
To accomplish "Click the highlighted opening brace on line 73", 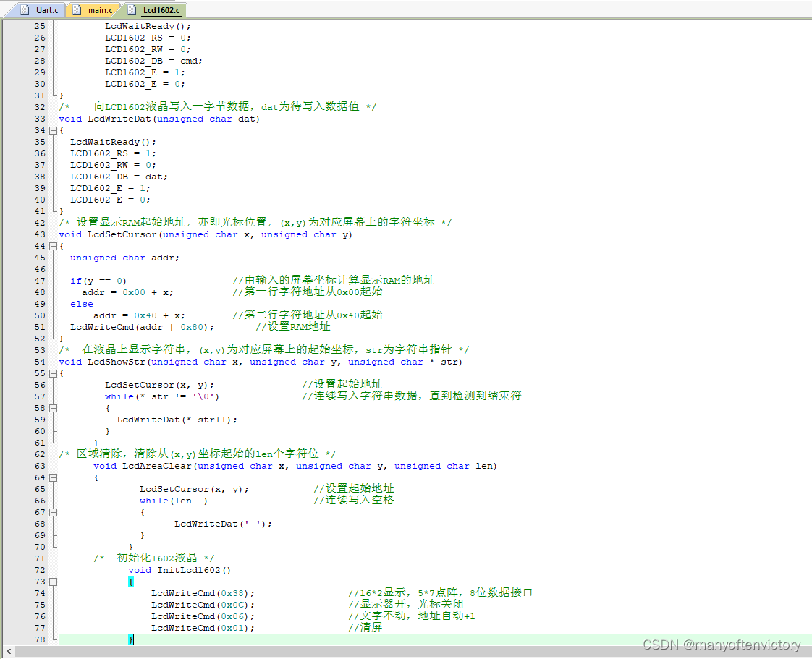I will 131,582.
